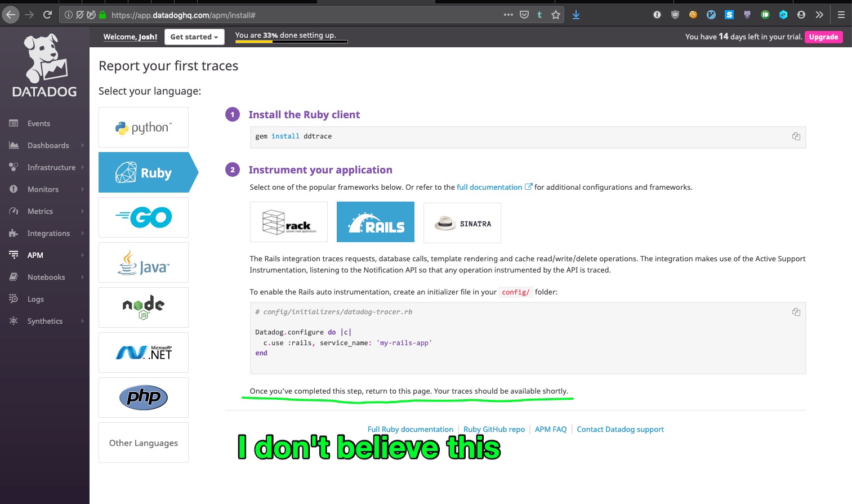Choose the PHP language tile

click(144, 398)
